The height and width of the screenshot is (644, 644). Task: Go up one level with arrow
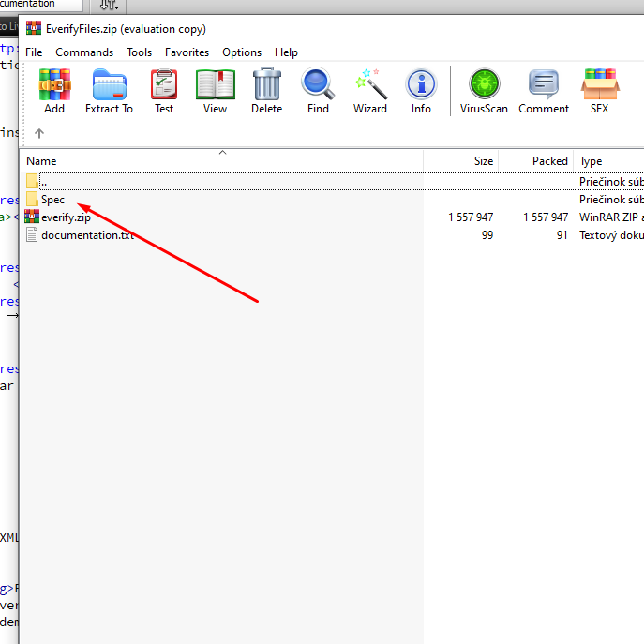(39, 133)
